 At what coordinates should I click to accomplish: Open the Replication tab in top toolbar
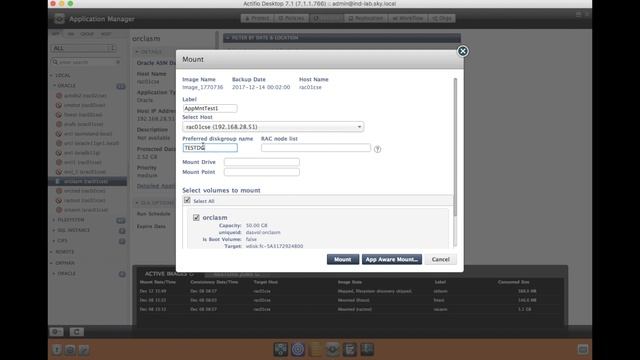366,18
